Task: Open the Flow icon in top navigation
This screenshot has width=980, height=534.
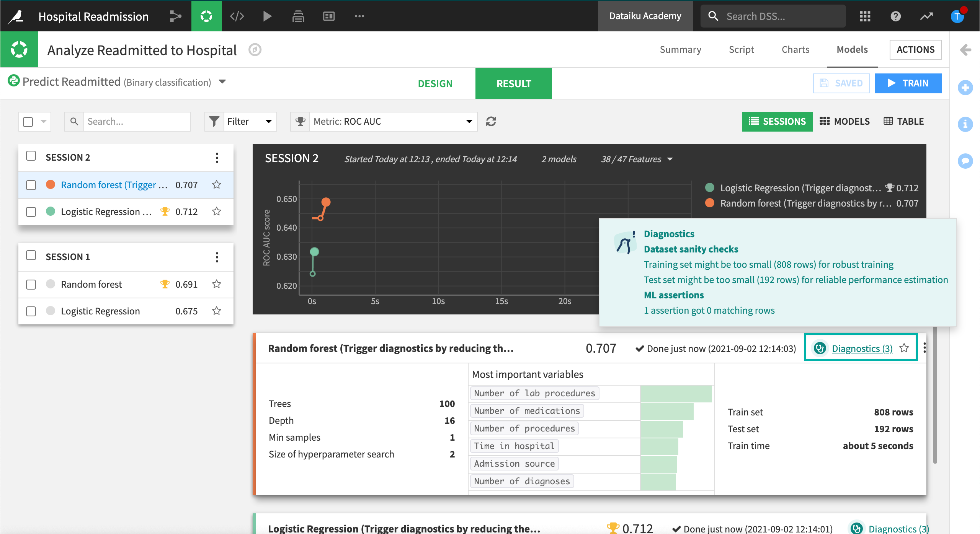Action: pos(175,16)
